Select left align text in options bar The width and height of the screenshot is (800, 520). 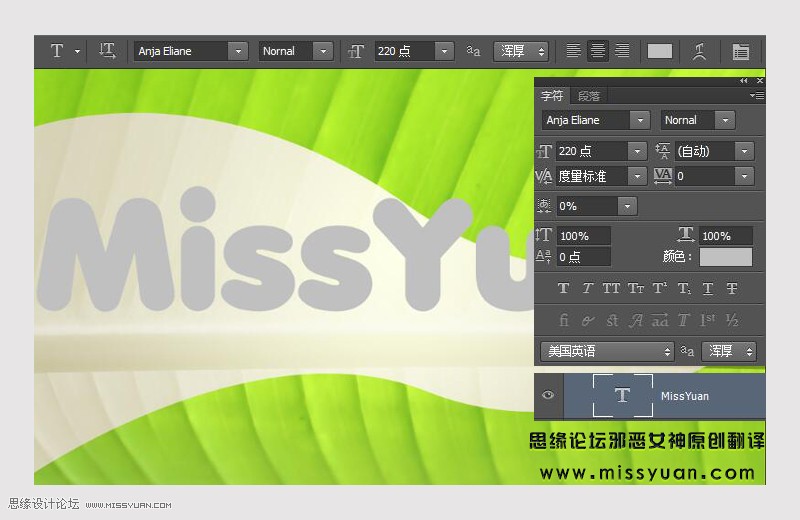[573, 51]
